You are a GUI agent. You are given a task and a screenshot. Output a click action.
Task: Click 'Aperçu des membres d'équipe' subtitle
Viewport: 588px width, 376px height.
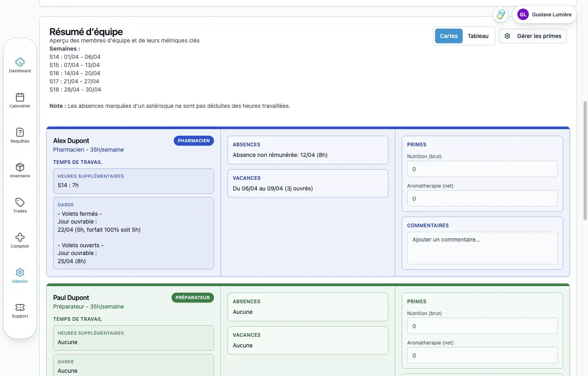125,40
